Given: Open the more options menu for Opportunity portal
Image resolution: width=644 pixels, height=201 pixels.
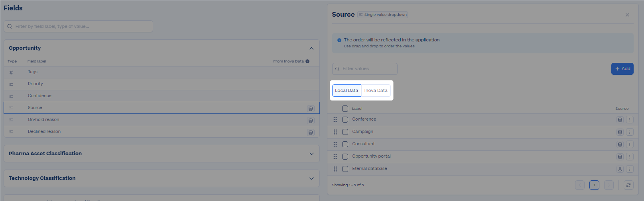Looking at the screenshot, I should [630, 157].
